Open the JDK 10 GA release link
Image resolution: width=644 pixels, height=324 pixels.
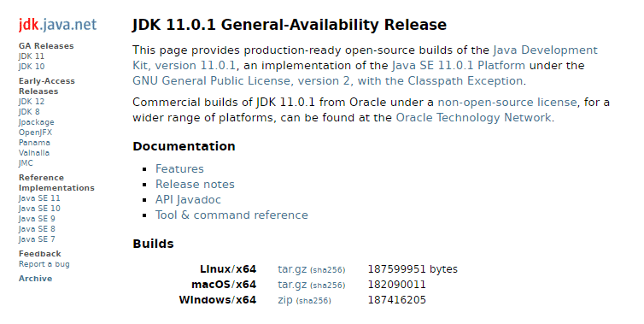pyautogui.click(x=32, y=67)
